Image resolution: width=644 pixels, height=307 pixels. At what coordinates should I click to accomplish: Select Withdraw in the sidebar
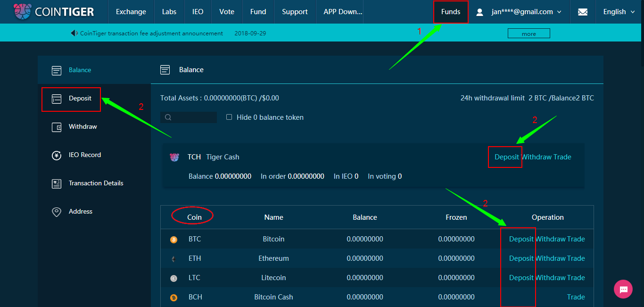coord(83,126)
